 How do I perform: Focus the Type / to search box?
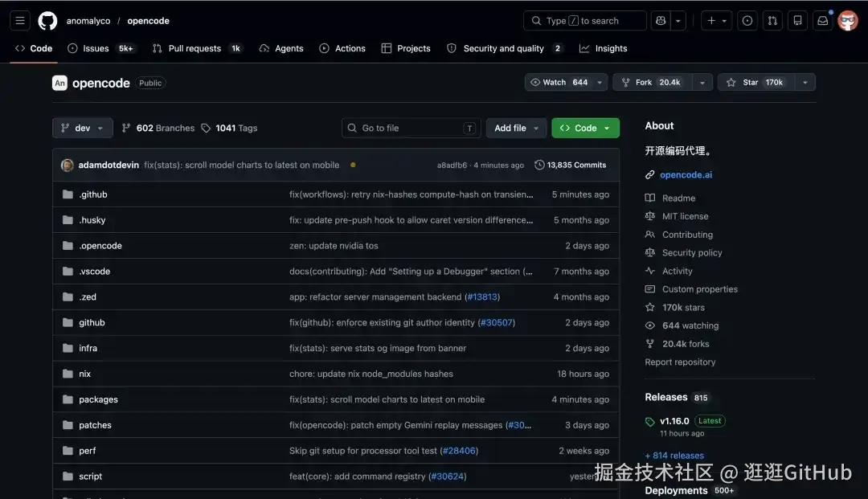tap(584, 20)
